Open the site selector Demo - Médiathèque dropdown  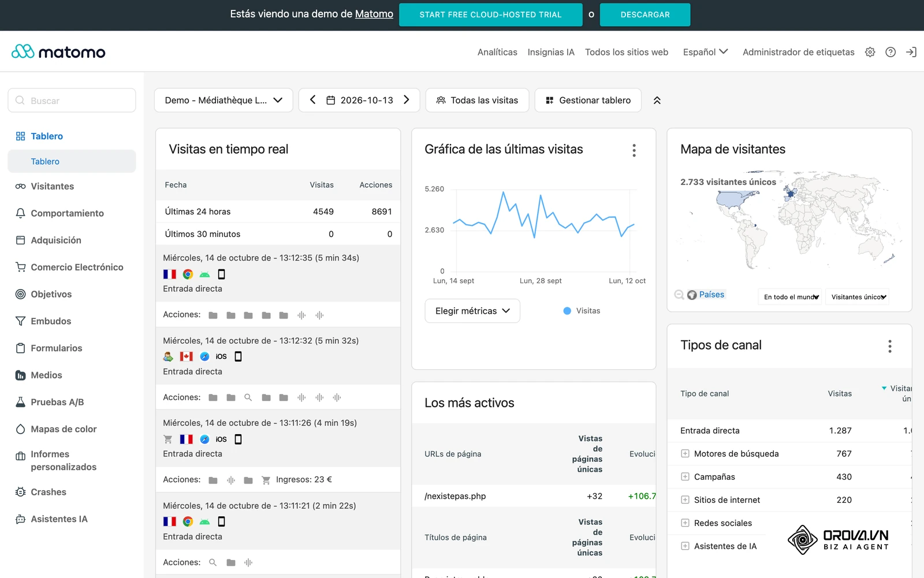point(223,100)
